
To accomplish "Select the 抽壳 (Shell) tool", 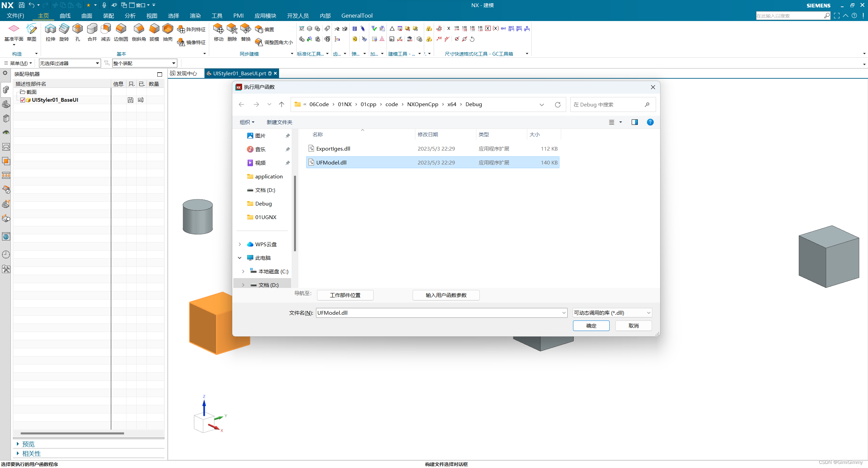I will point(168,33).
